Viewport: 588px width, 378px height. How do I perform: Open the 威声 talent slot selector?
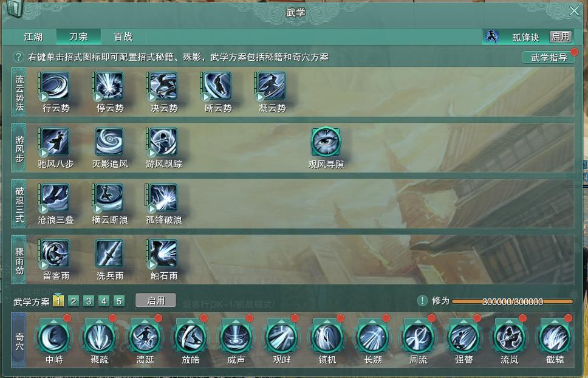[x=236, y=321]
